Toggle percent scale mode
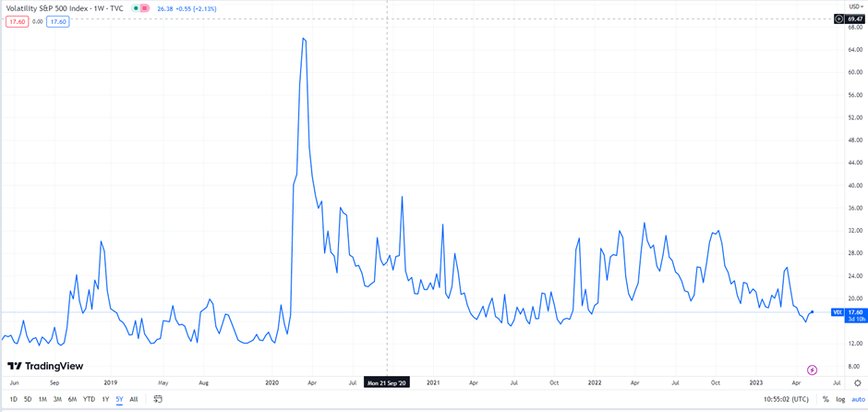This screenshot has width=868, height=412. [x=826, y=399]
